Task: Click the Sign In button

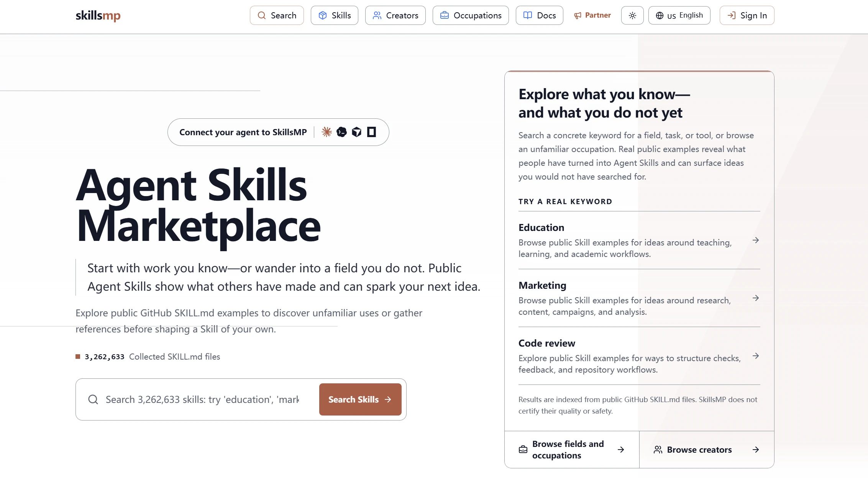Action: pyautogui.click(x=747, y=15)
